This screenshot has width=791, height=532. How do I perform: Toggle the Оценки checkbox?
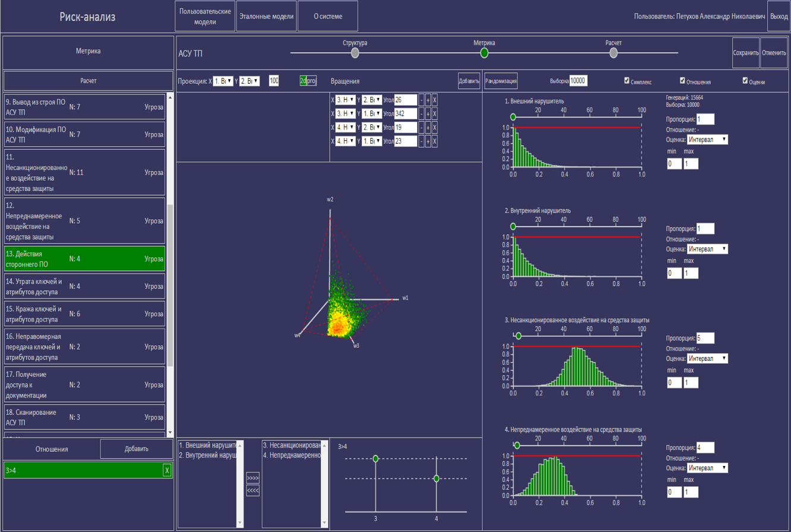745,81
